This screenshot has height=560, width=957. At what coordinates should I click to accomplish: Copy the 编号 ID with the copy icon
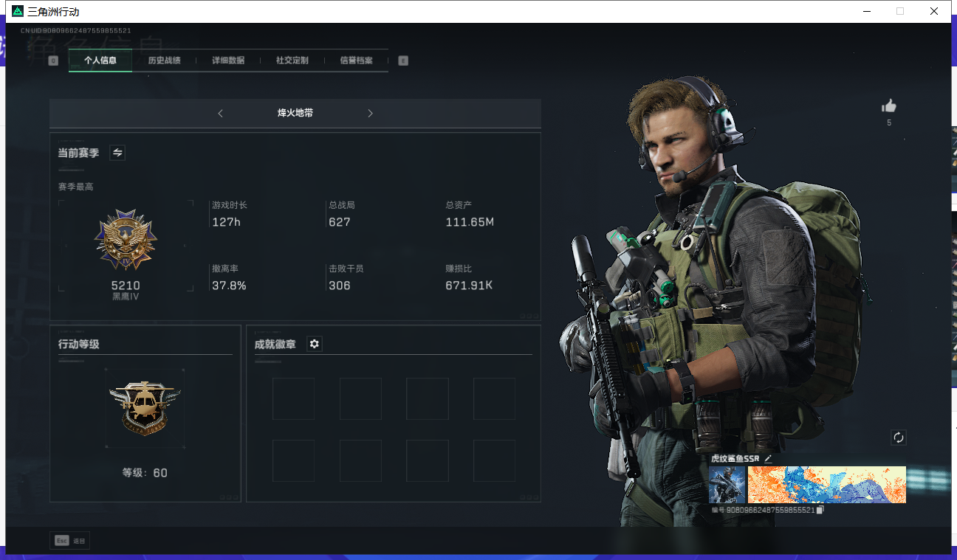tap(820, 510)
